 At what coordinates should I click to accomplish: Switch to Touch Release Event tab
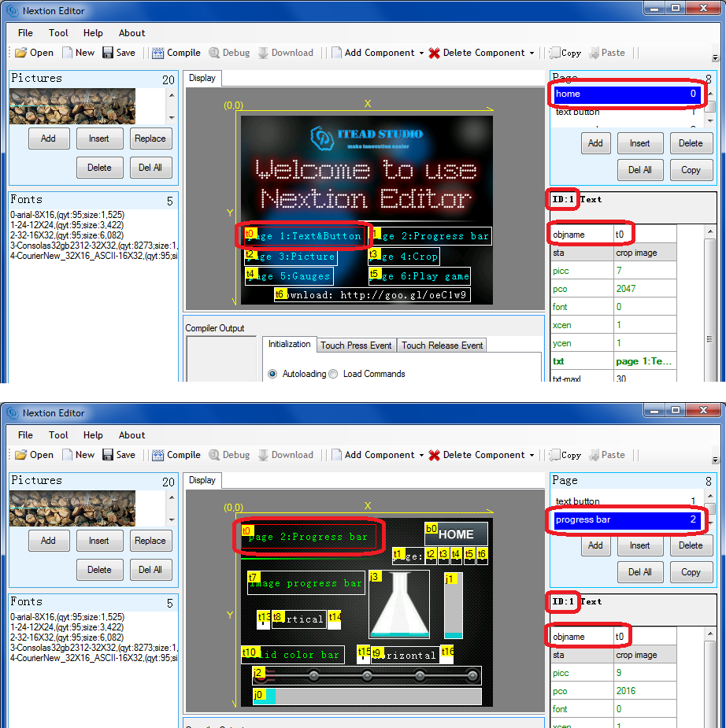pyautogui.click(x=443, y=346)
